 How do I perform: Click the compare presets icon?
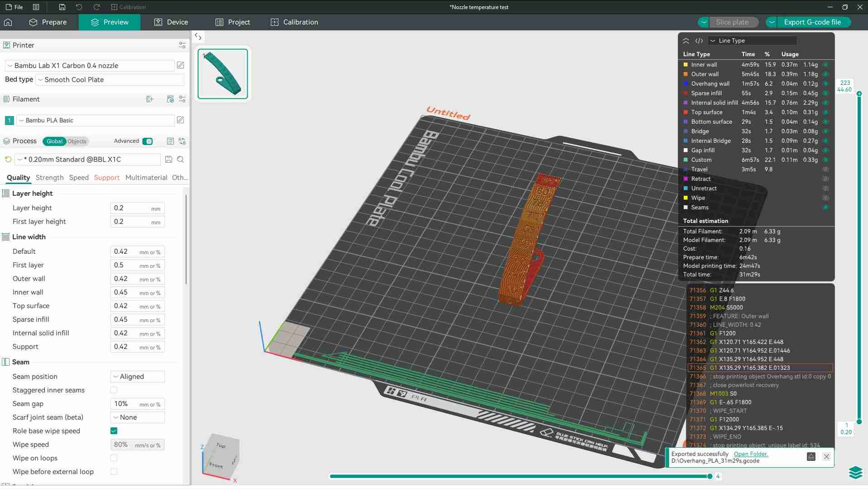[x=182, y=141]
